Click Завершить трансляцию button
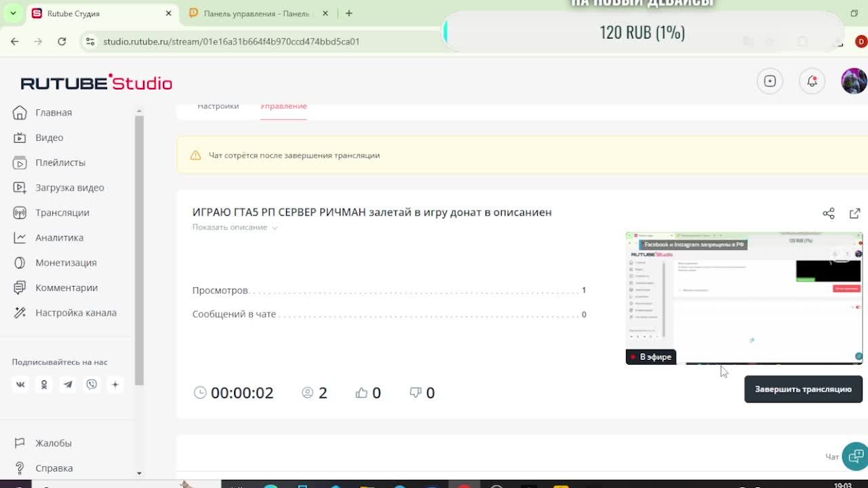Screen dimensions: 868x488 click(x=803, y=389)
